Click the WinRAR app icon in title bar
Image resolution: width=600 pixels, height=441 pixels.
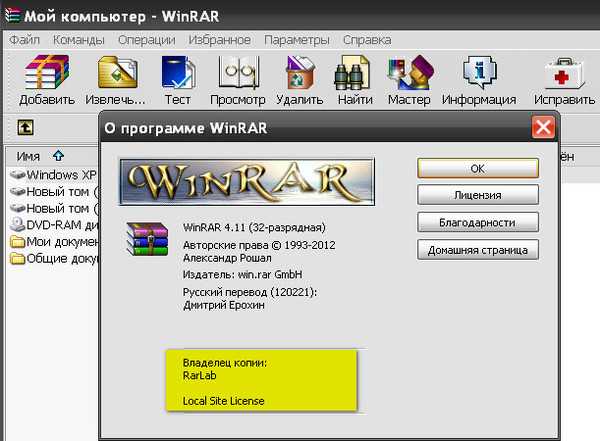point(12,16)
